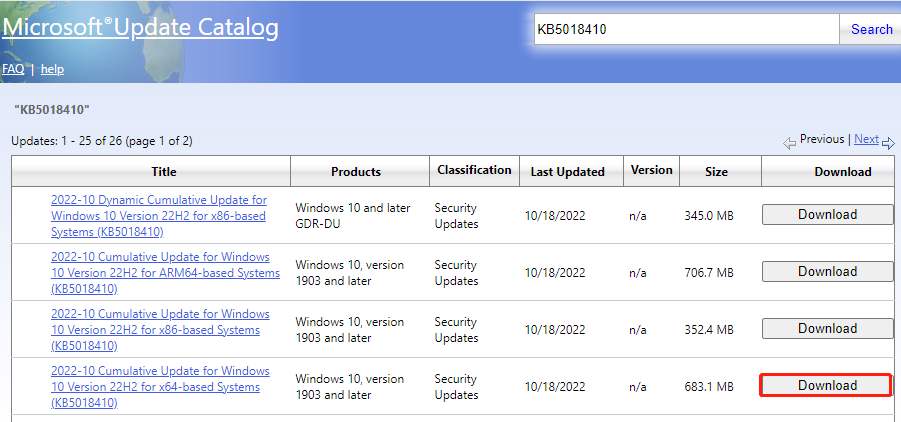Click the Microsoft Update Catalog title link
This screenshot has width=901, height=422.
coord(140,28)
